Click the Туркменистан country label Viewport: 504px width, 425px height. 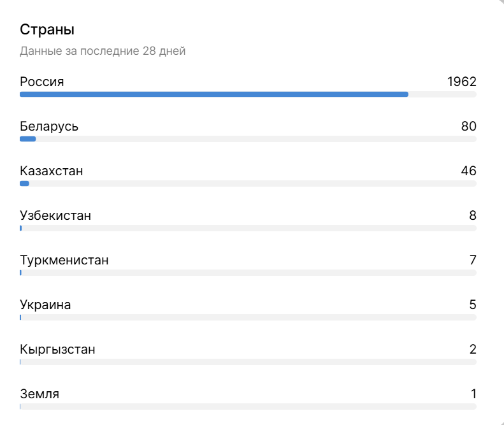click(x=64, y=260)
